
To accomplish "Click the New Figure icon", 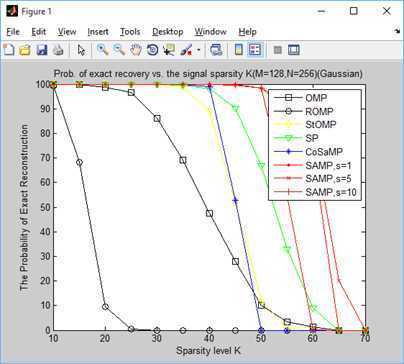I will (x=9, y=50).
